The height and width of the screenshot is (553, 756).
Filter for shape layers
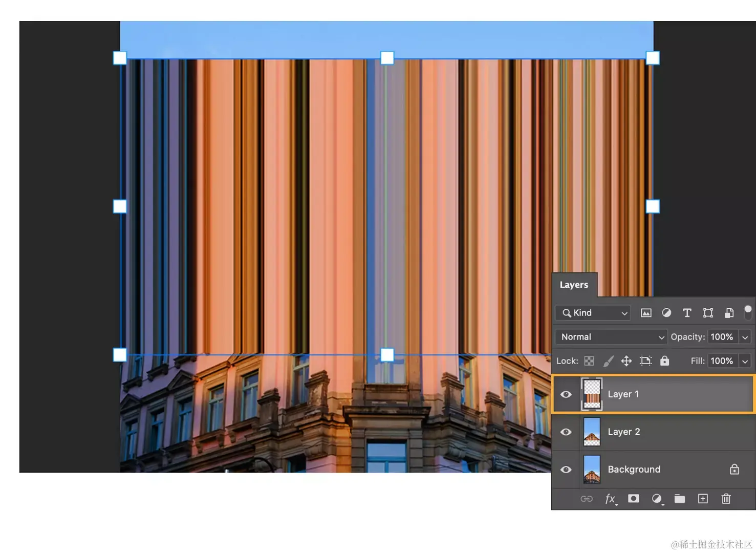[708, 312]
